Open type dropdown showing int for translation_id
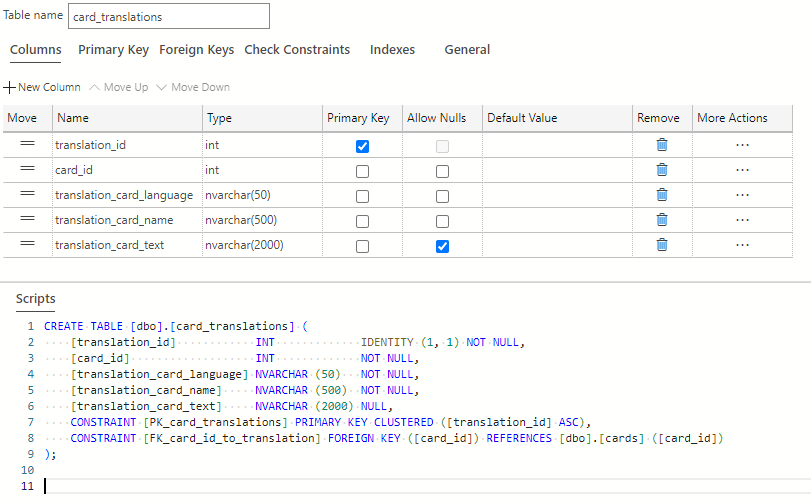 (262, 145)
